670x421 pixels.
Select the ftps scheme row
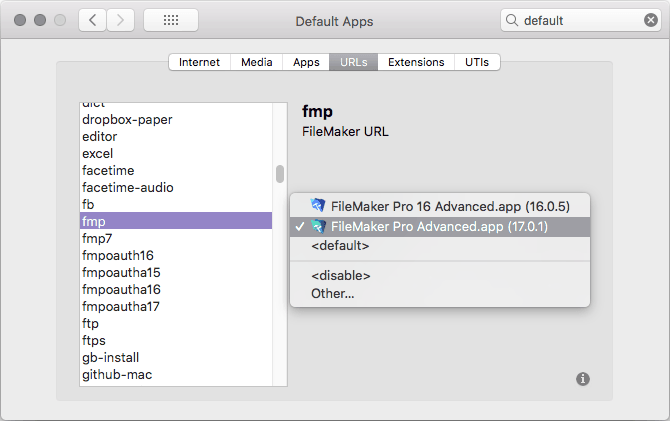tap(176, 340)
